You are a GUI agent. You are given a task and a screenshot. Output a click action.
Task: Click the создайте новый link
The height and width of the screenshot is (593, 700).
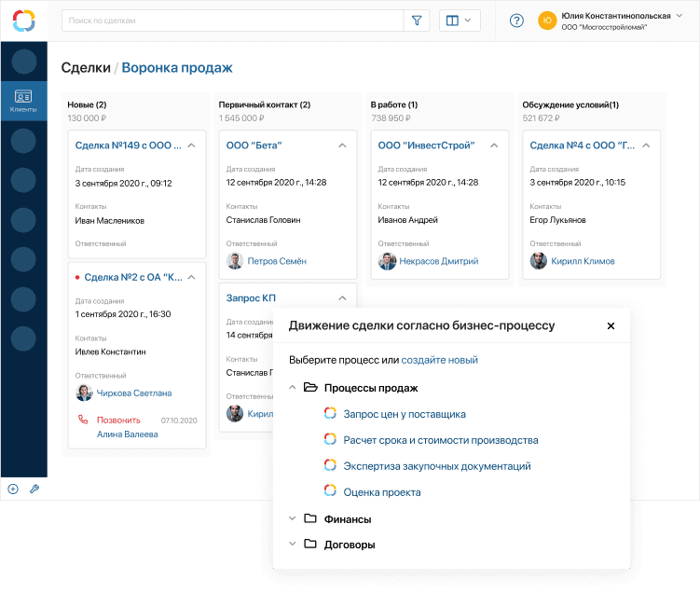pos(439,360)
